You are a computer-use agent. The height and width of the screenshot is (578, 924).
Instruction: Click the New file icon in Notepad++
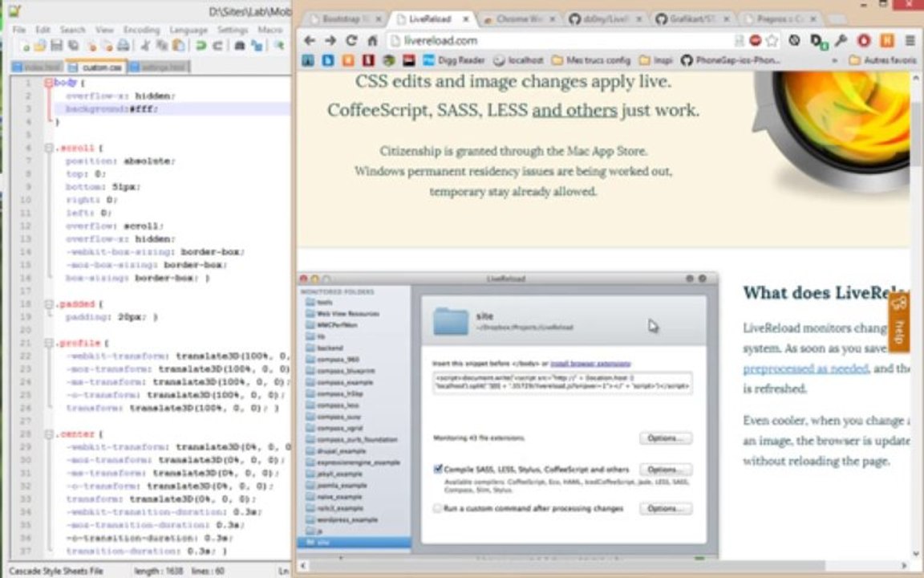[x=25, y=46]
